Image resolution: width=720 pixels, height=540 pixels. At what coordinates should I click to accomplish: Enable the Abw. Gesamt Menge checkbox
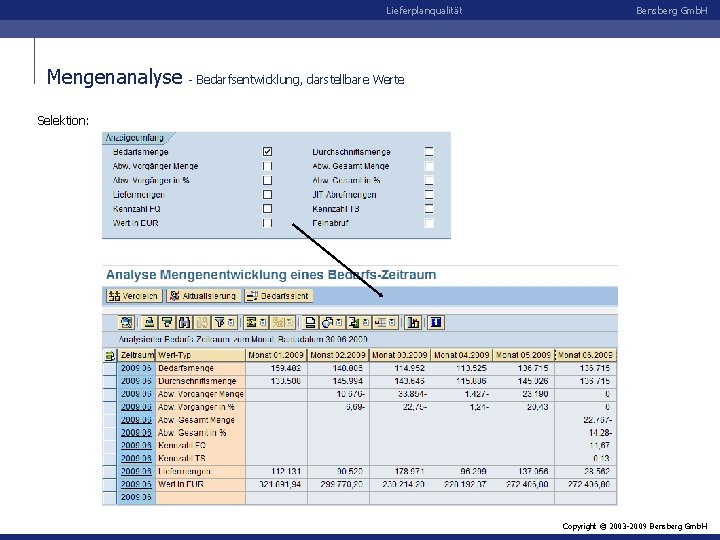pyautogui.click(x=429, y=166)
